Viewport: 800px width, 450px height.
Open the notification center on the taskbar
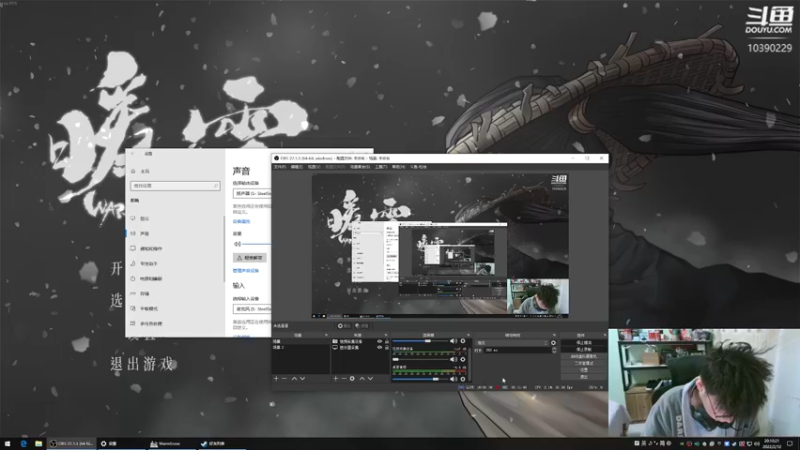coord(790,444)
